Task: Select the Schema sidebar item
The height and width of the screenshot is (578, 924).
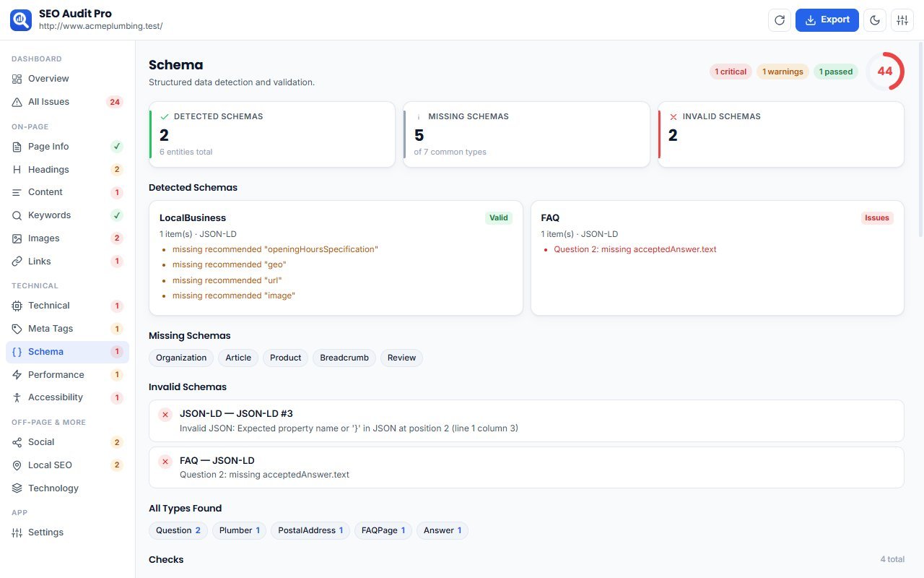Action: tap(67, 352)
